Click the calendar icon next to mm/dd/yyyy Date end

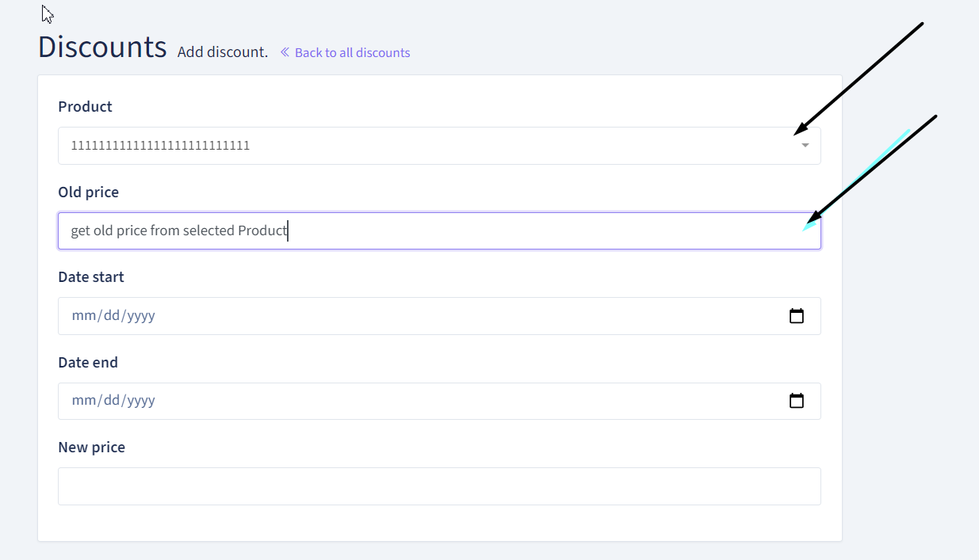[x=797, y=400]
